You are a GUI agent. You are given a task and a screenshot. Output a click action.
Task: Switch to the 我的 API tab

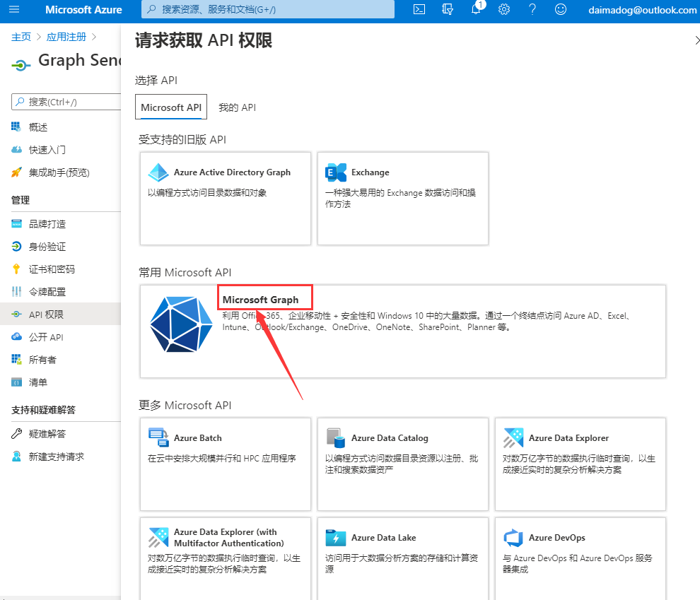[237, 107]
